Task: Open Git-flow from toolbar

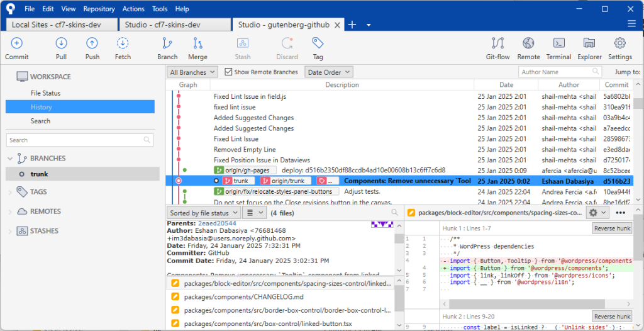Action: click(497, 43)
